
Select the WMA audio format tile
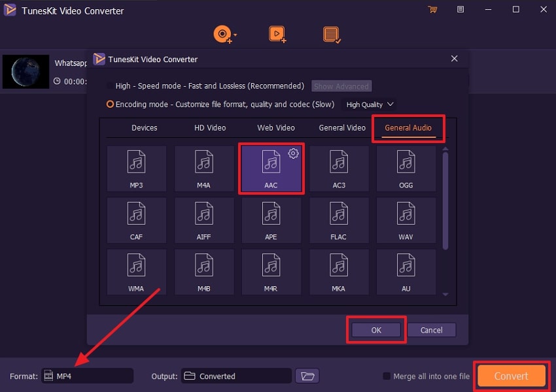tap(136, 272)
